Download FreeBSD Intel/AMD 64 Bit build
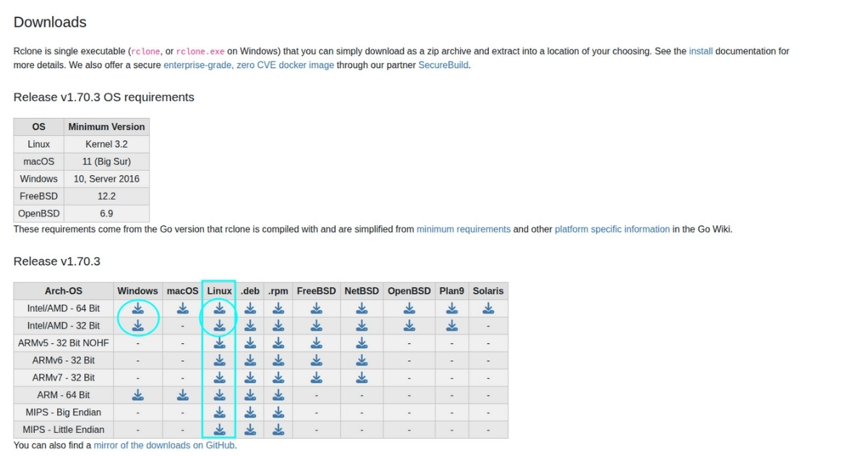This screenshot has width=868, height=456. [316, 308]
